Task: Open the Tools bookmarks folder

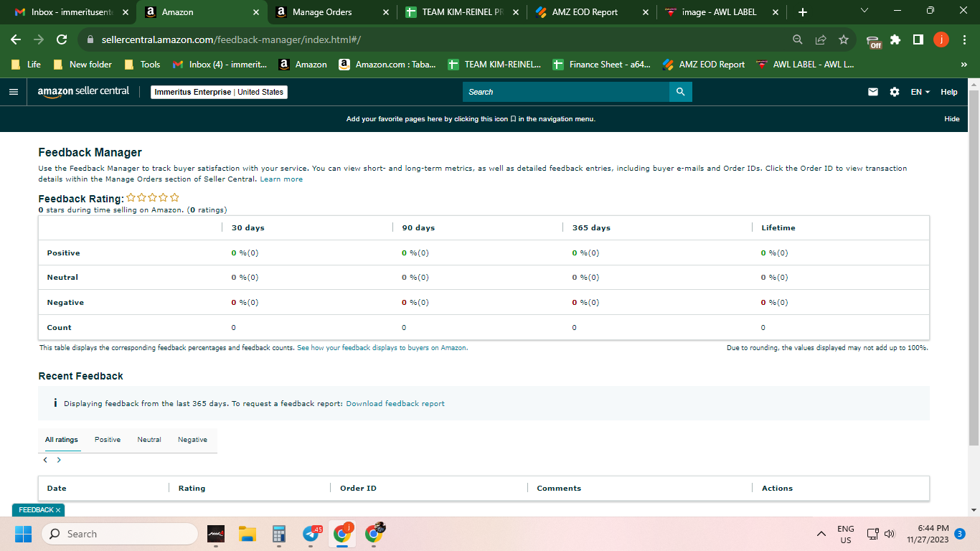Action: pos(142,65)
